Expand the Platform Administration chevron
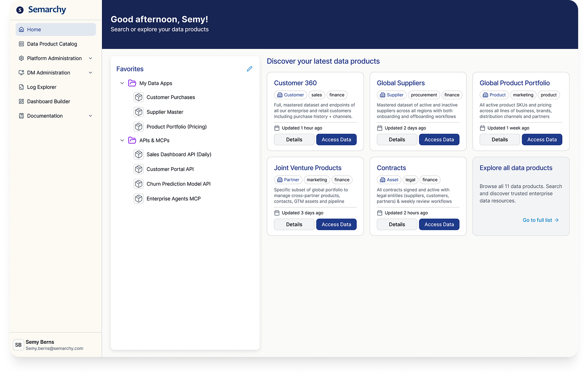Image resolution: width=588 pixels, height=377 pixels. click(90, 58)
